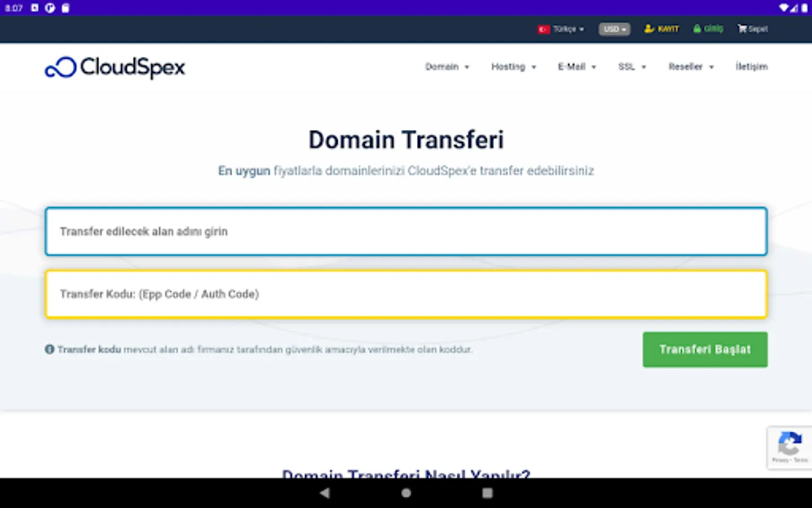Expand the Hosting menu

click(513, 67)
